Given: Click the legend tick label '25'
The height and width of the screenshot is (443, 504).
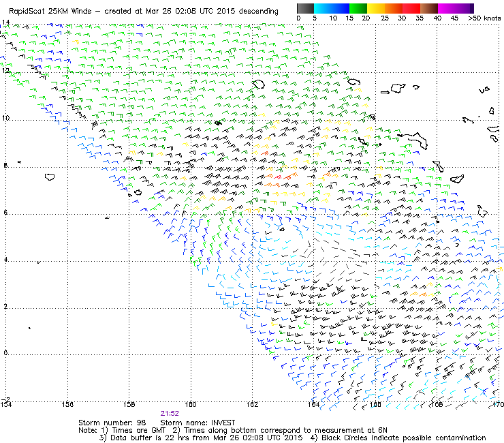Looking at the screenshot, I should point(384,18).
